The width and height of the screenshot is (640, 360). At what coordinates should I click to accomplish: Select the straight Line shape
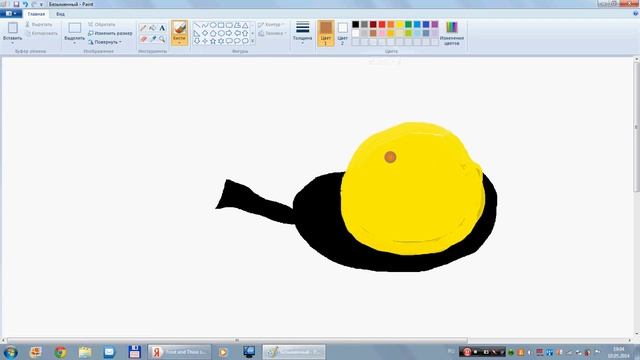point(197,25)
